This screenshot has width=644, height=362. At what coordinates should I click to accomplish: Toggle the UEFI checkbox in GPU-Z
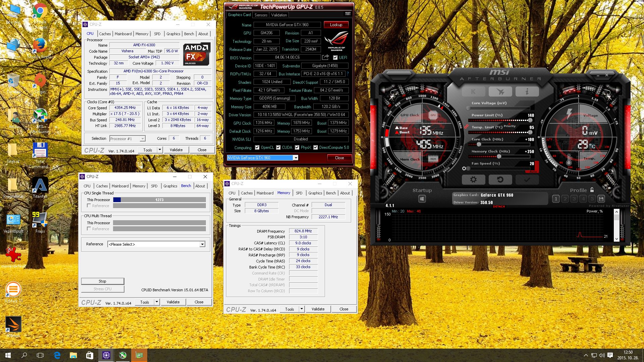click(x=335, y=58)
